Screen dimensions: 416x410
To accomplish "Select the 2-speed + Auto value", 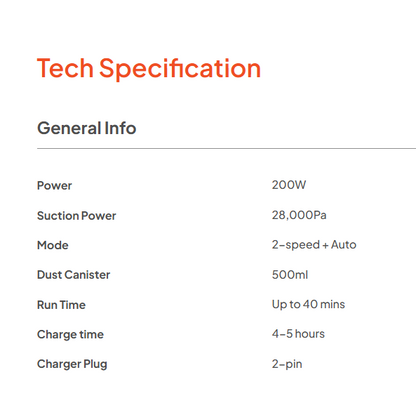I will [314, 245].
